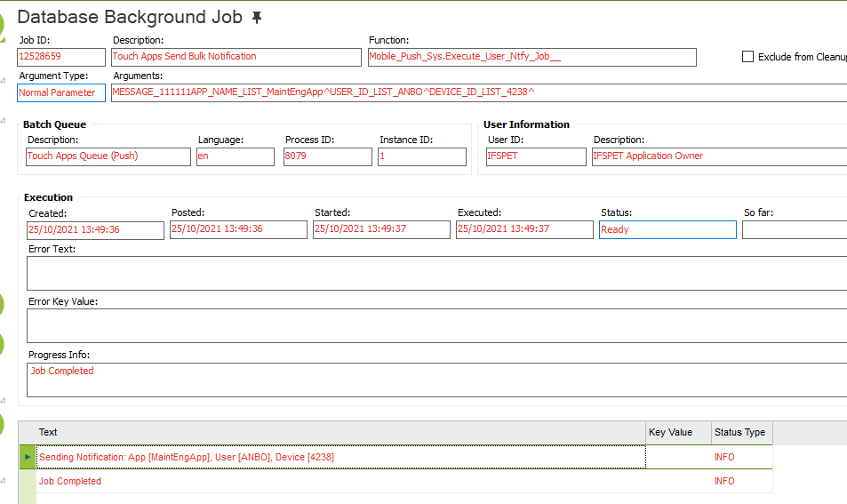Toggle the Exclude from Cleanup checkbox

[x=747, y=57]
